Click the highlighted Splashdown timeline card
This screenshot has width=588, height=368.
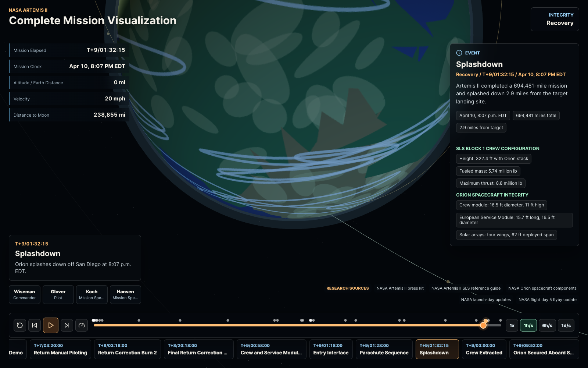[437, 349]
